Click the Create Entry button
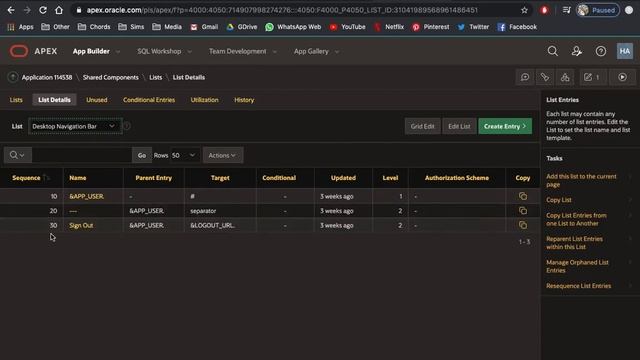 (505, 126)
